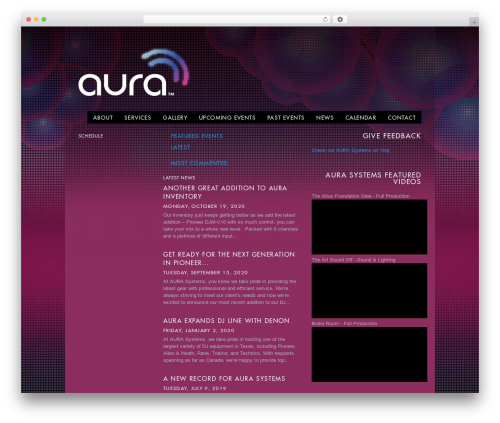The width and height of the screenshot is (500, 423).
Task: Go to the Gallery page
Action: click(175, 118)
